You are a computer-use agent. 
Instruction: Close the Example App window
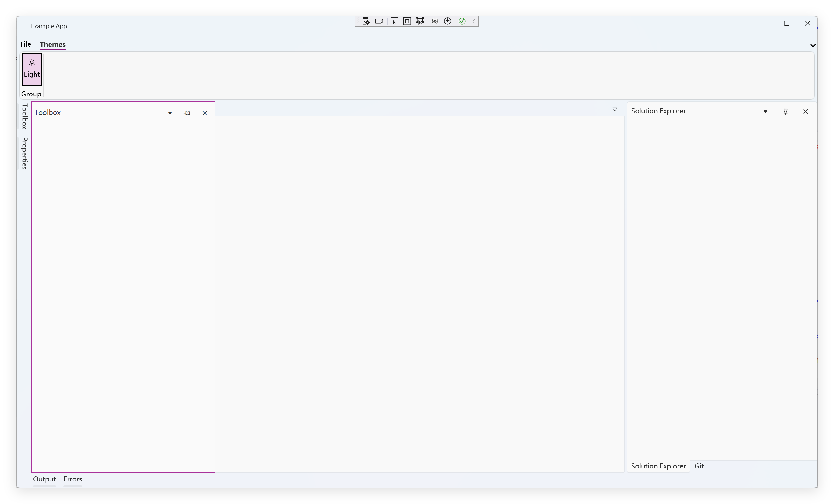808,23
